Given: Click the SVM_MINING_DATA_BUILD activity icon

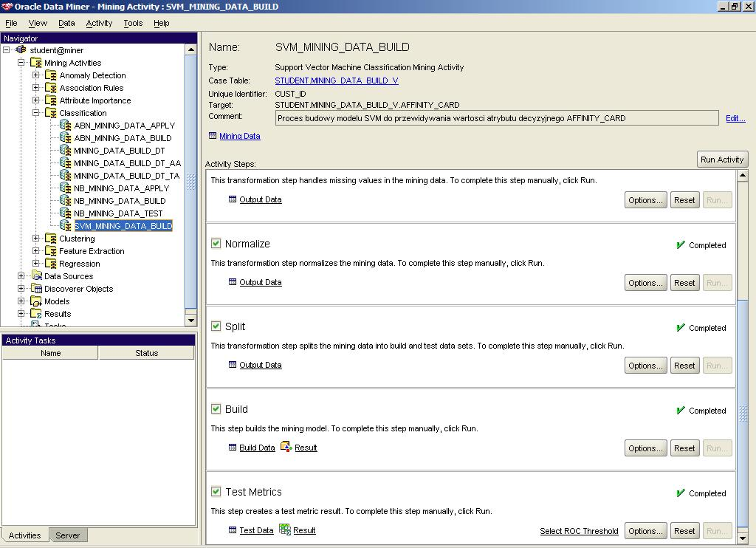Looking at the screenshot, I should pos(66,225).
